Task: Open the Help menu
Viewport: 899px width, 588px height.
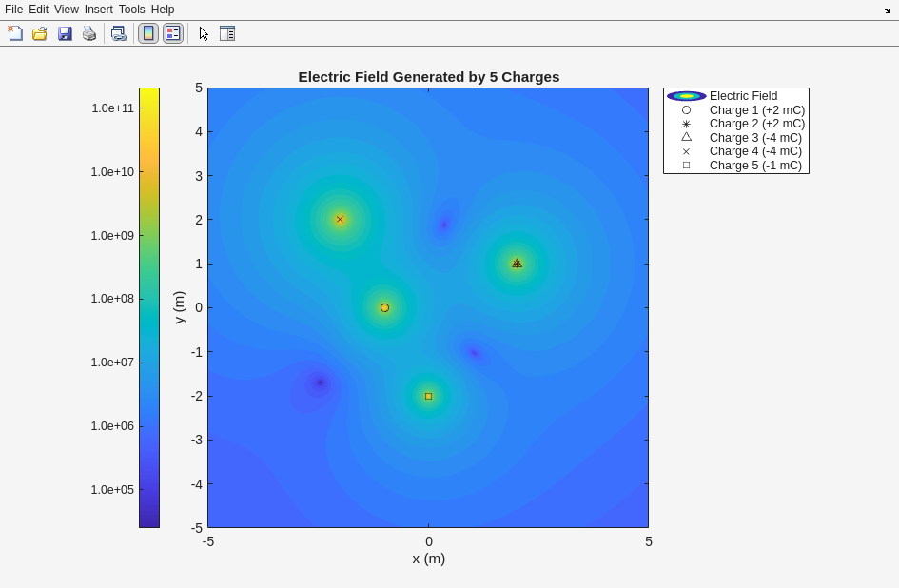Action: (x=163, y=10)
